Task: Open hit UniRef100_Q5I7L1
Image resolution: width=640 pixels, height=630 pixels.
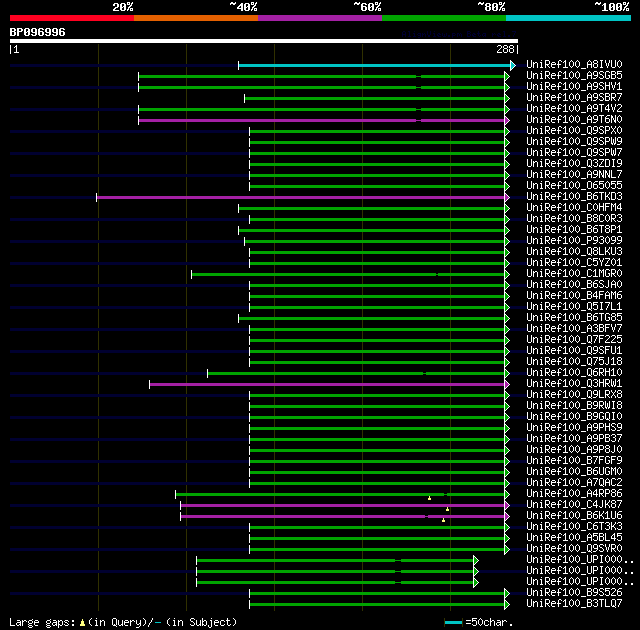Action: coord(574,307)
